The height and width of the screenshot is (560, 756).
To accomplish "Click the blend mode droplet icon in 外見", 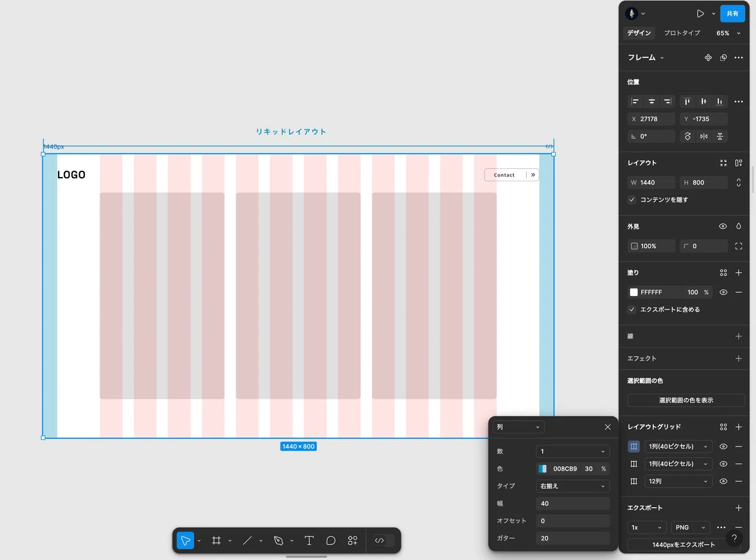I will pyautogui.click(x=739, y=226).
